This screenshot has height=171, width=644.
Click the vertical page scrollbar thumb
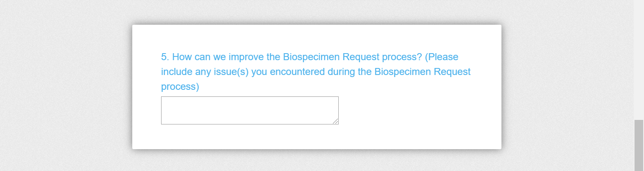tap(639, 144)
